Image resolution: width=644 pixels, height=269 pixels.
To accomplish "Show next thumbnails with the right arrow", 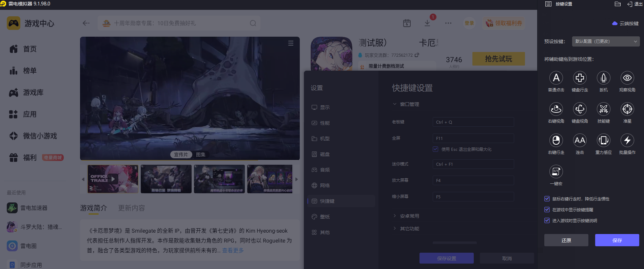I will pos(297,179).
